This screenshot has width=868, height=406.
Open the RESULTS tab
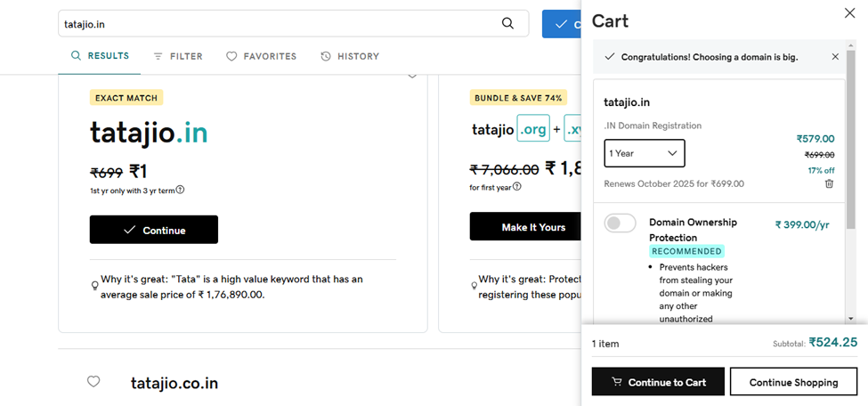tap(100, 56)
